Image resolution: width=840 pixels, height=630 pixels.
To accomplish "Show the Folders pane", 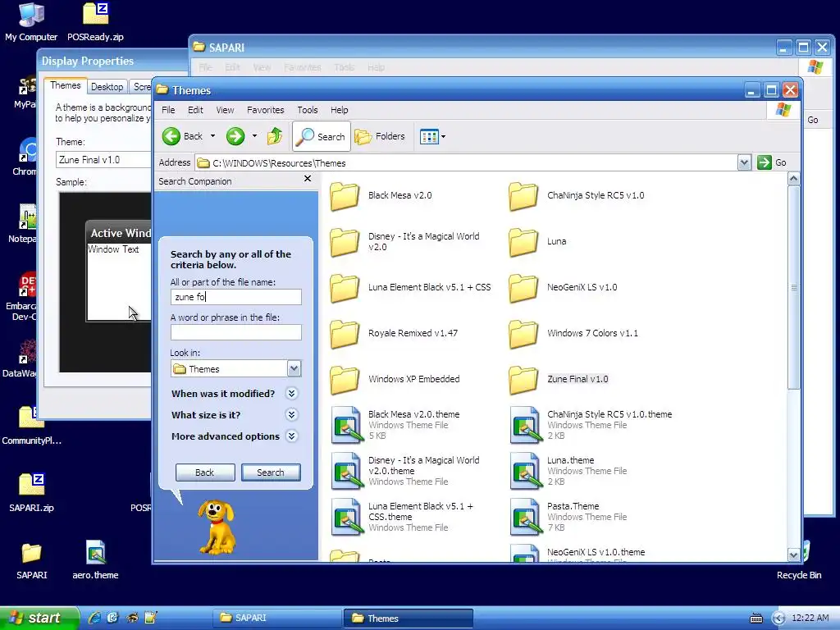I will coord(380,136).
